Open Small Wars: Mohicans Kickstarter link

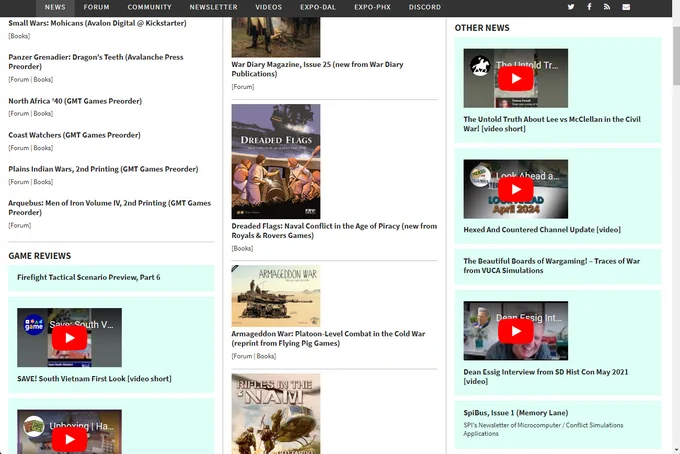pyautogui.click(x=97, y=23)
